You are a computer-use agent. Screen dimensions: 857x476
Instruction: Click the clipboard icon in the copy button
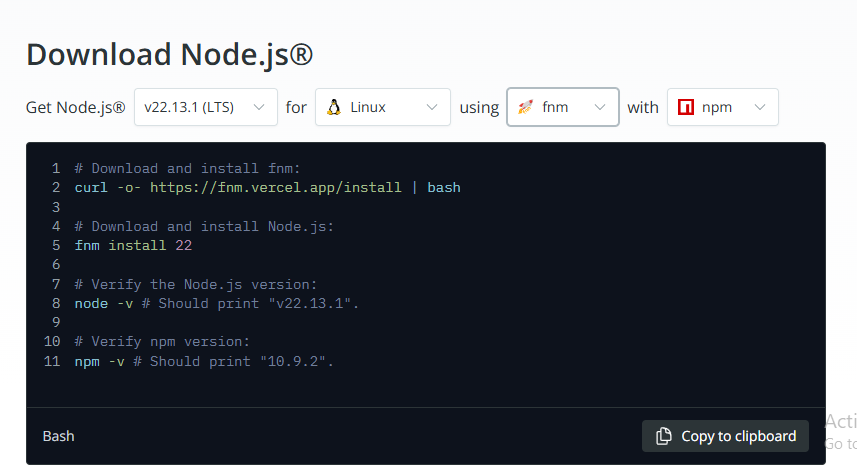coord(664,436)
